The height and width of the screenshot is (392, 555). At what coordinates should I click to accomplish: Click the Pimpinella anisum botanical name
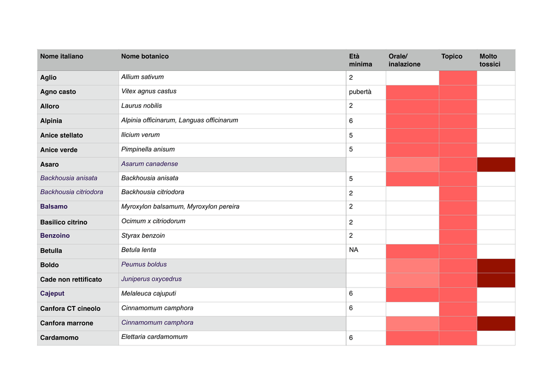pyautogui.click(x=147, y=149)
